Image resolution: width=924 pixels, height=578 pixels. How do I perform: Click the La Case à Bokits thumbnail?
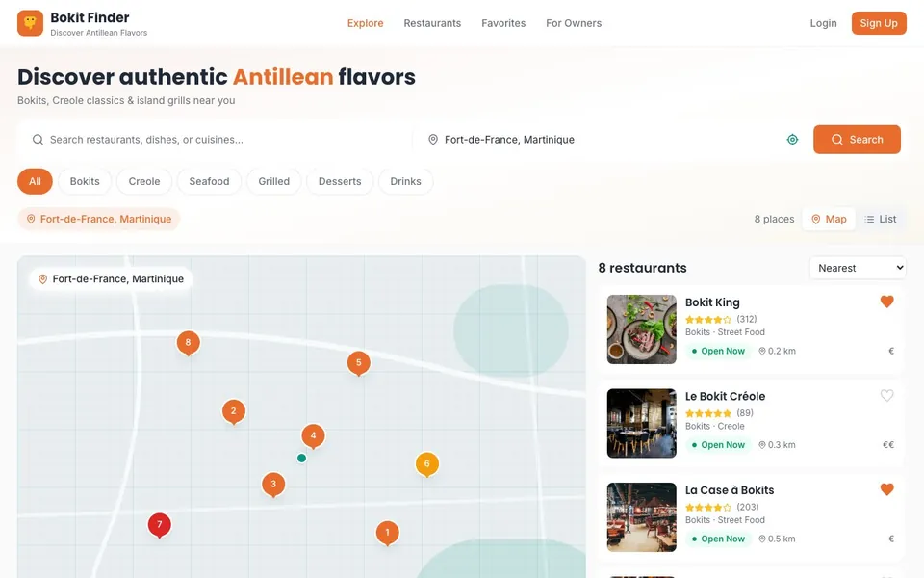[642, 517]
